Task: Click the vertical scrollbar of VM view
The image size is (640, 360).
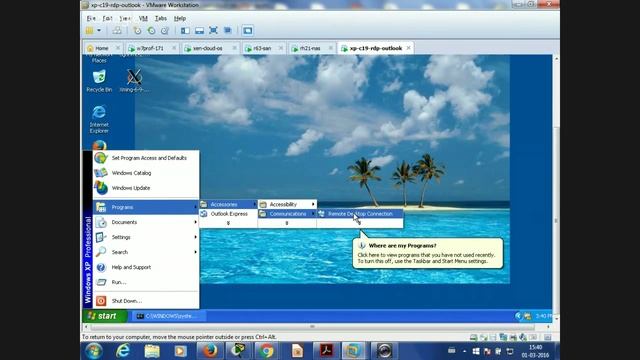Action: [x=556, y=220]
